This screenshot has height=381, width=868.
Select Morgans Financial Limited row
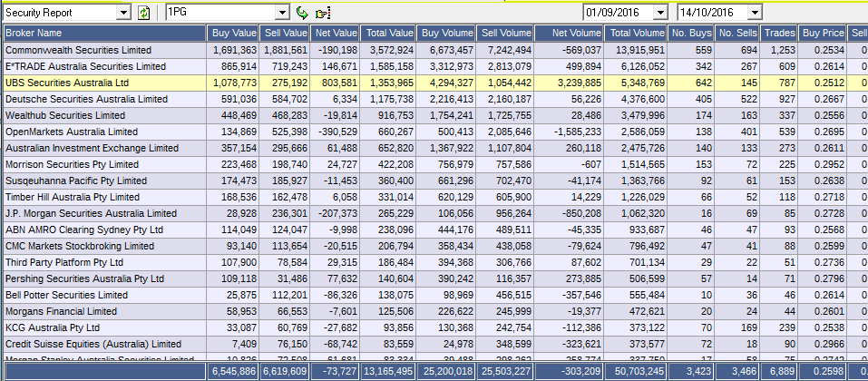point(434,311)
